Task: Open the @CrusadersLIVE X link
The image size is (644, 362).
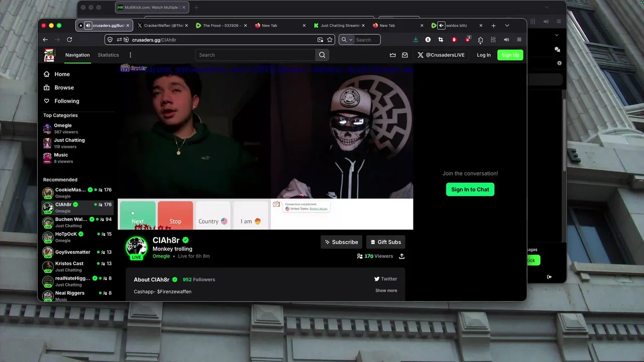Action: pos(441,55)
